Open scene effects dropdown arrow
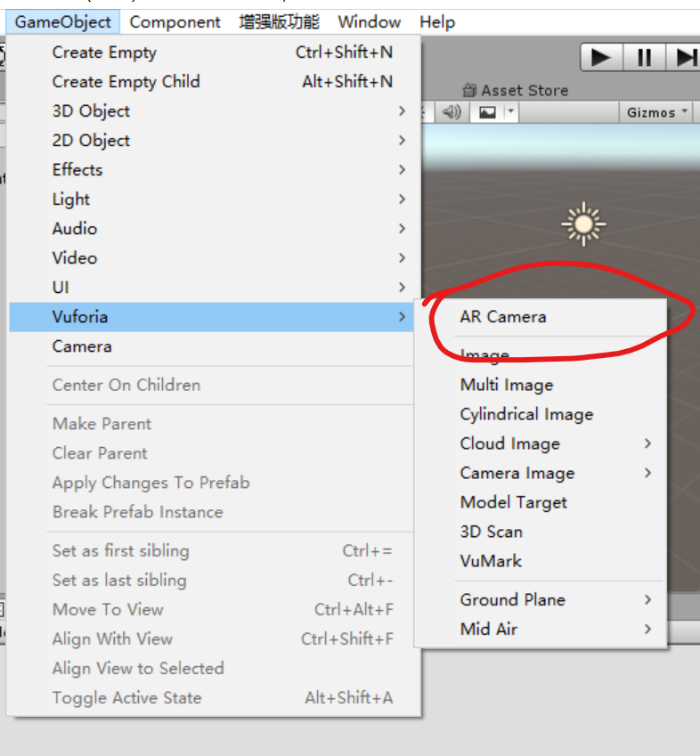This screenshot has height=756, width=700. (511, 112)
